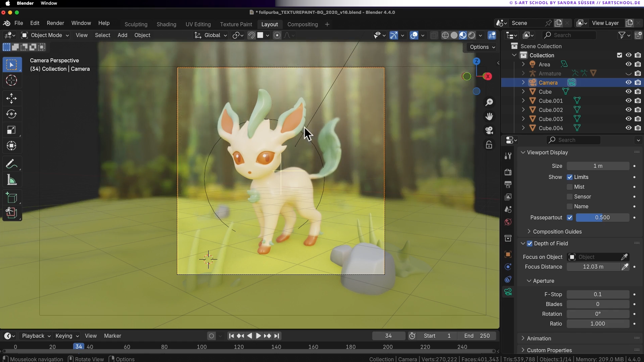The width and height of the screenshot is (644, 362).
Task: Jump to the timeline end frame
Action: (277, 336)
